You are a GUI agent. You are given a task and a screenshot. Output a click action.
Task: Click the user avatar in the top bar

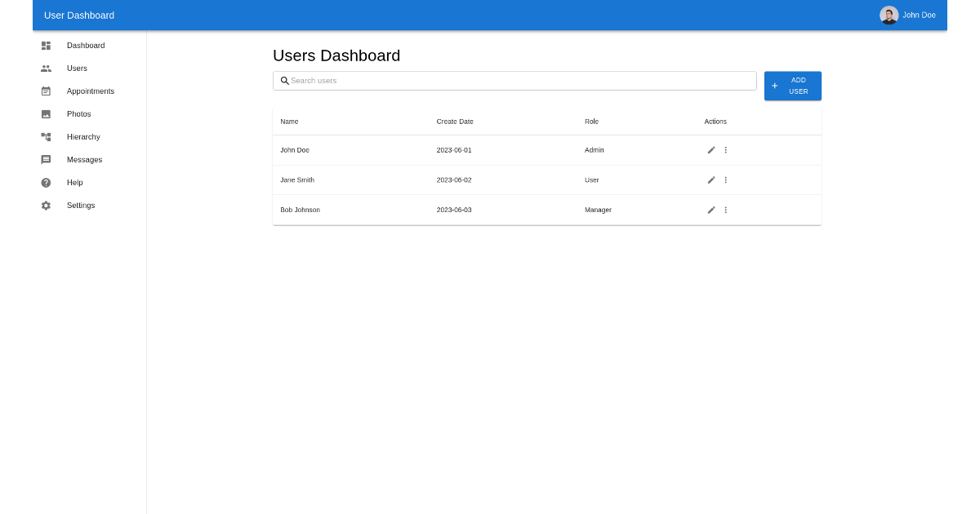pyautogui.click(x=889, y=15)
